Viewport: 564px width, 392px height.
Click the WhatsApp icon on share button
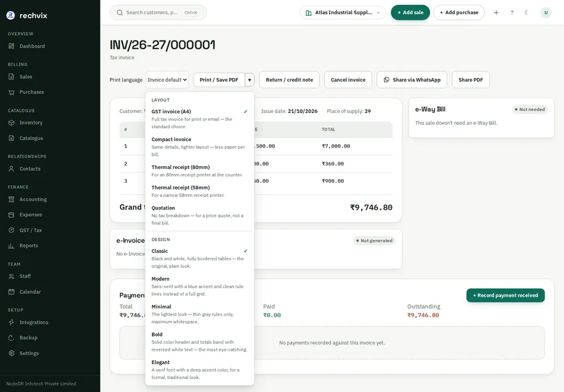click(387, 80)
